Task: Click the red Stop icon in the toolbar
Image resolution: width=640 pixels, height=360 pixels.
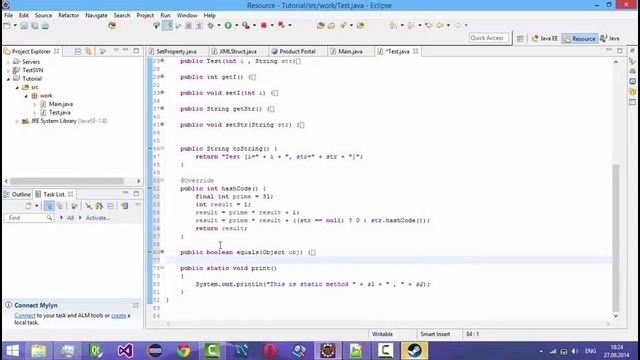Action: click(264, 25)
